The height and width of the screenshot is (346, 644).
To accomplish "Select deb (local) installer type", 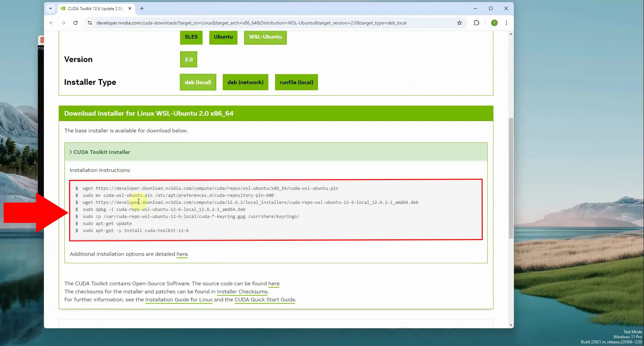I will point(198,82).
